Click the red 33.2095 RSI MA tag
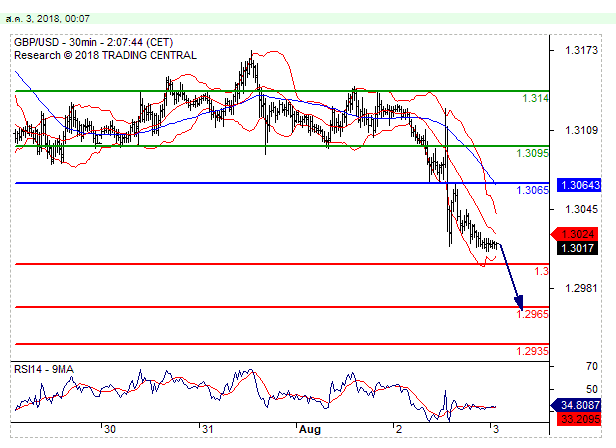Image resolution: width=616 pixels, height=448 pixels. [x=579, y=419]
